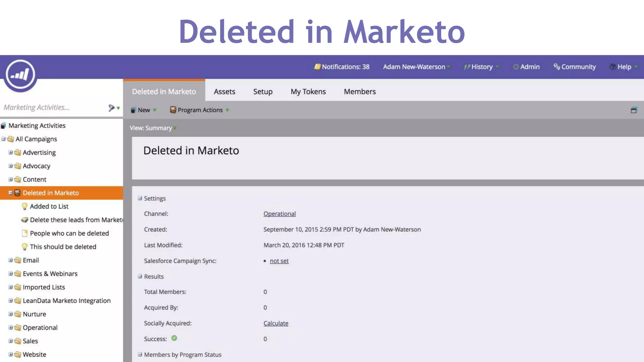This screenshot has height=362, width=644.
Task: Select the Marketing Activities root node
Action: point(37,126)
